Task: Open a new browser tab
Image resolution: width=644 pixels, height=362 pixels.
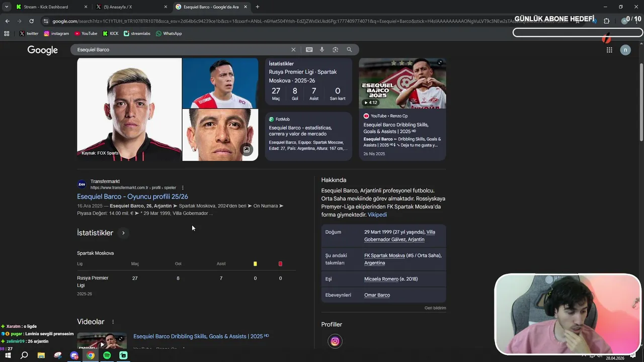Action: [x=258, y=7]
